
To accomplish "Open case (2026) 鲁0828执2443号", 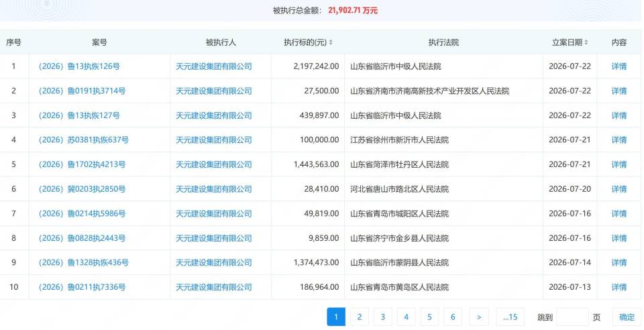I will pos(82,238).
